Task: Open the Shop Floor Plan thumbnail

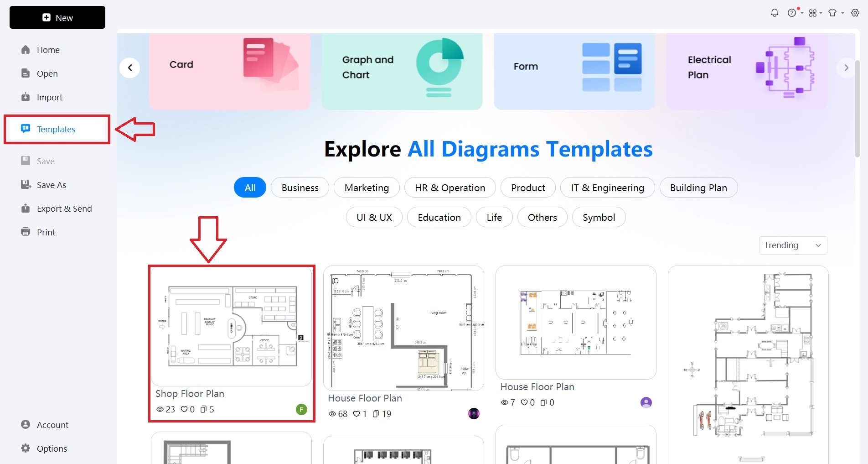Action: [x=232, y=327]
